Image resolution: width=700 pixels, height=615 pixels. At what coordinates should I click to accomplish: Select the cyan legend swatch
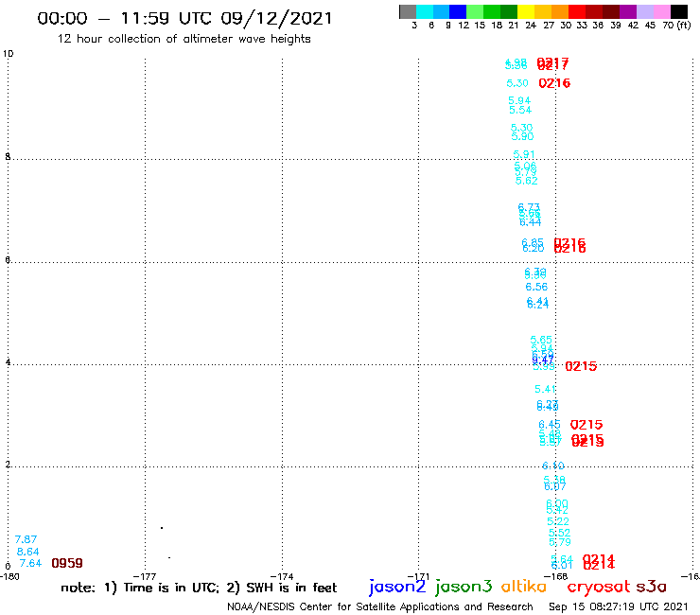click(x=425, y=11)
